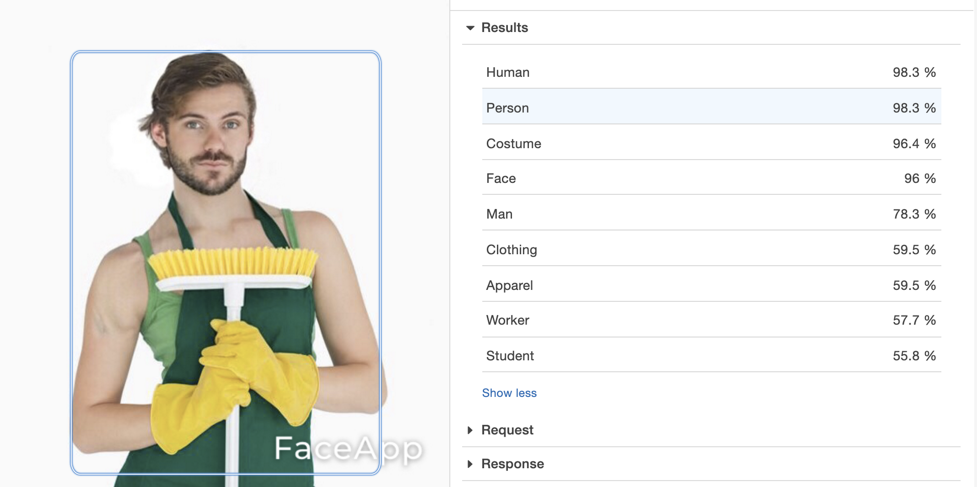Select the Person result row
This screenshot has width=977, height=487.
[x=711, y=106]
